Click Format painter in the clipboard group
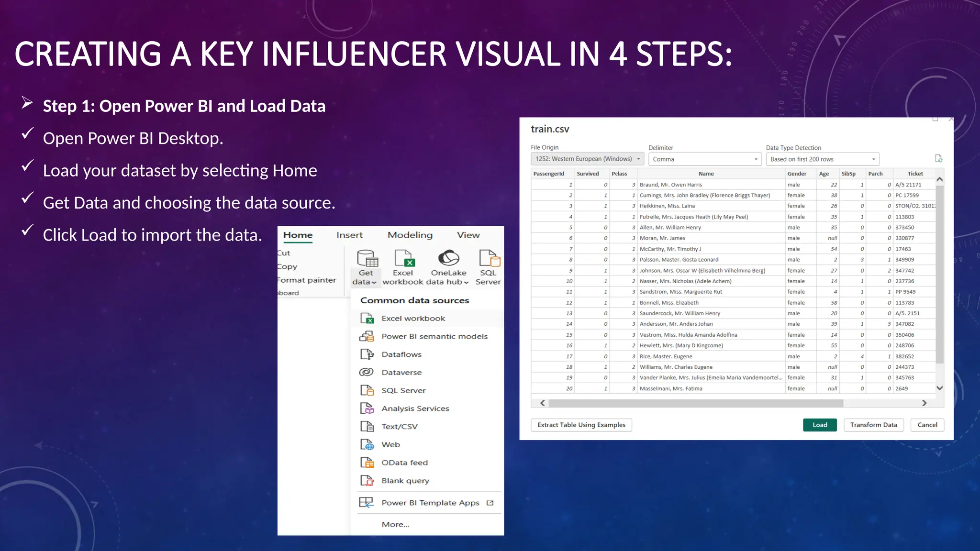 [x=307, y=280]
